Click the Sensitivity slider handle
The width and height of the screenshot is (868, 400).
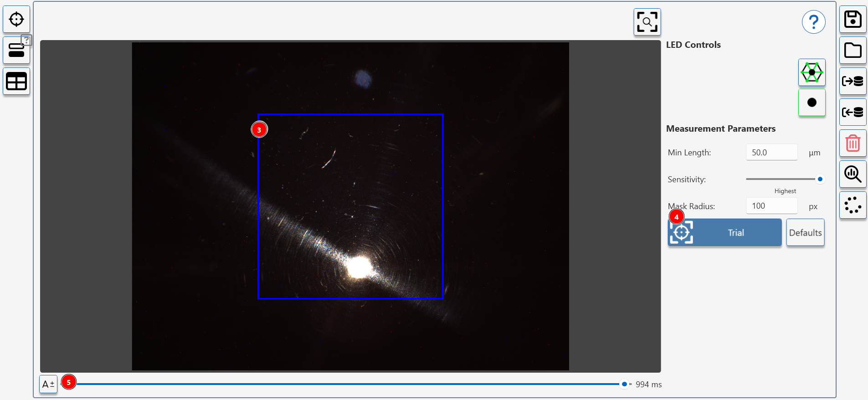point(820,179)
